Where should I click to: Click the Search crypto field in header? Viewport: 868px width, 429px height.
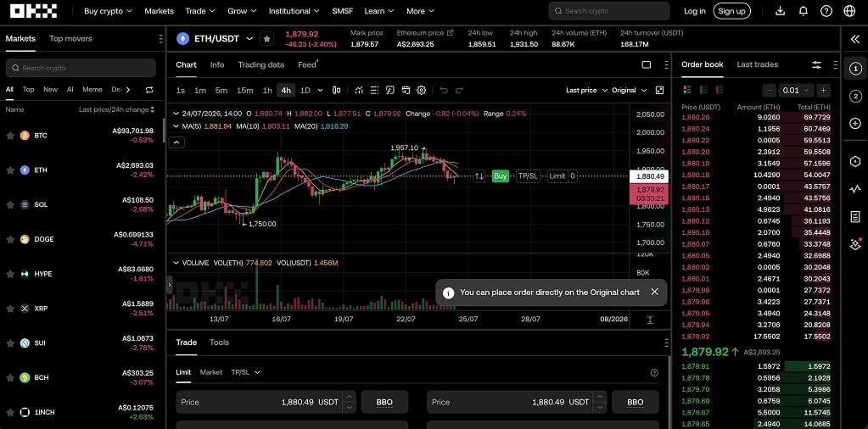(x=609, y=10)
